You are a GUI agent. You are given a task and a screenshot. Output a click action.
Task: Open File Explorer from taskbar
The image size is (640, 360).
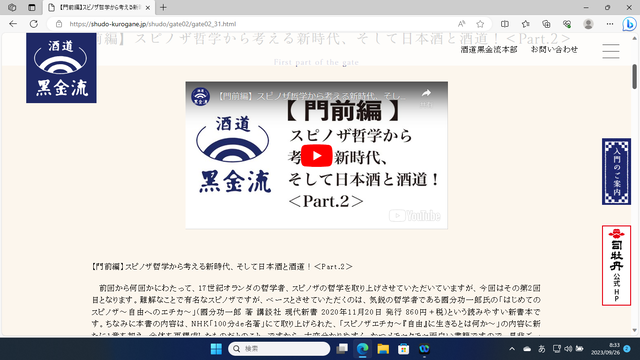click(x=383, y=349)
